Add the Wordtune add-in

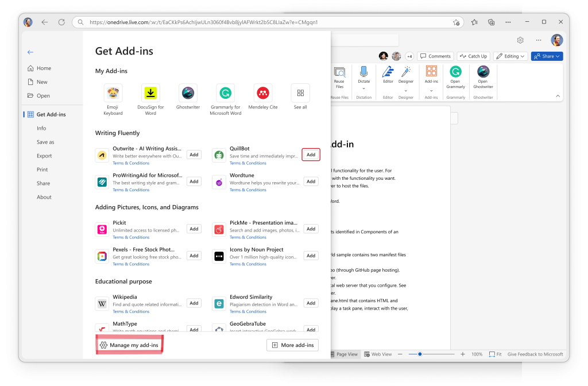(x=311, y=182)
